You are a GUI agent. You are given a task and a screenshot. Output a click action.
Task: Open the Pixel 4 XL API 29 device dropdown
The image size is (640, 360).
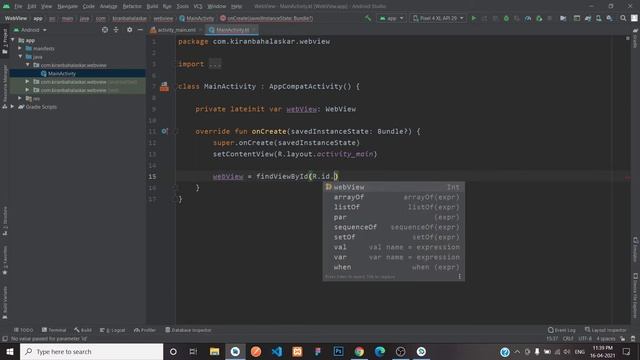click(x=438, y=18)
